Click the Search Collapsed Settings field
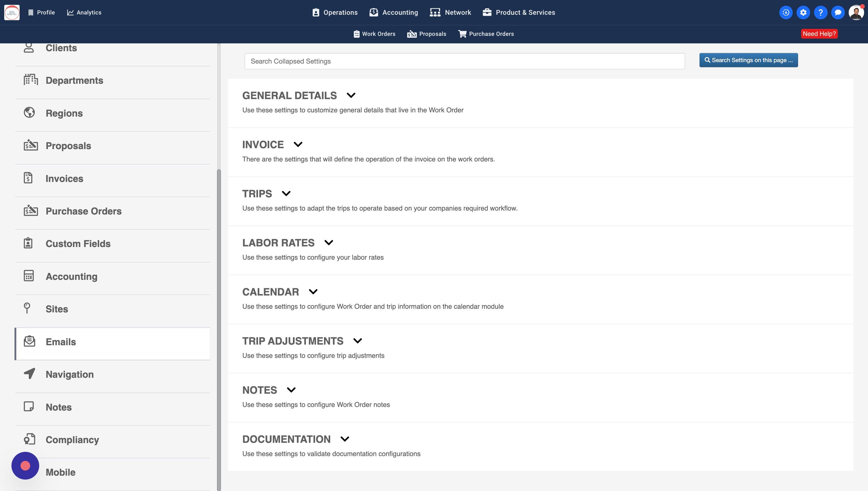Screen dimensions: 868x491 pos(464,61)
